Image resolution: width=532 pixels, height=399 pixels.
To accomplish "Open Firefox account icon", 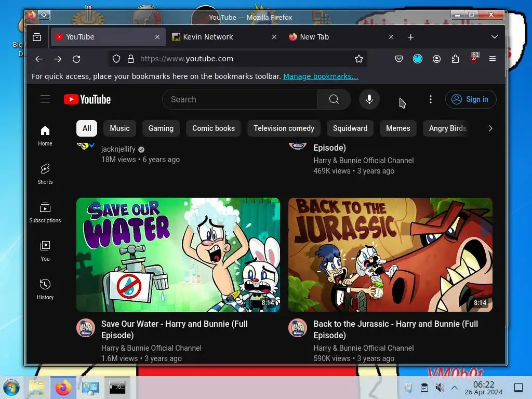I will pos(436,59).
